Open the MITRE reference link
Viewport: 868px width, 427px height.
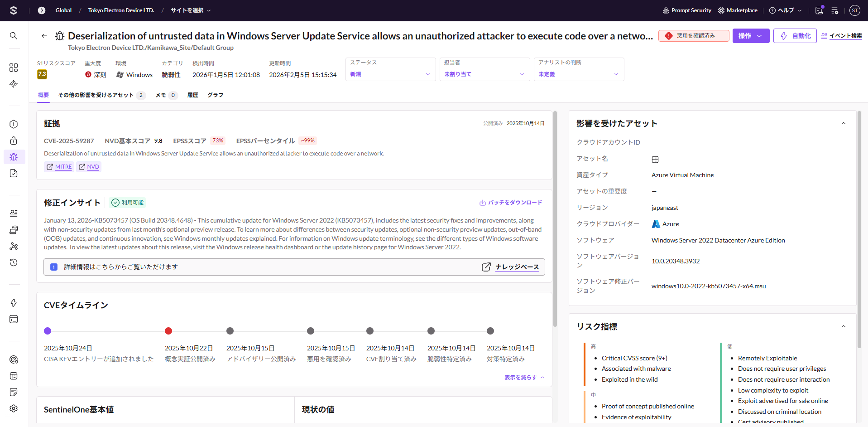(59, 167)
